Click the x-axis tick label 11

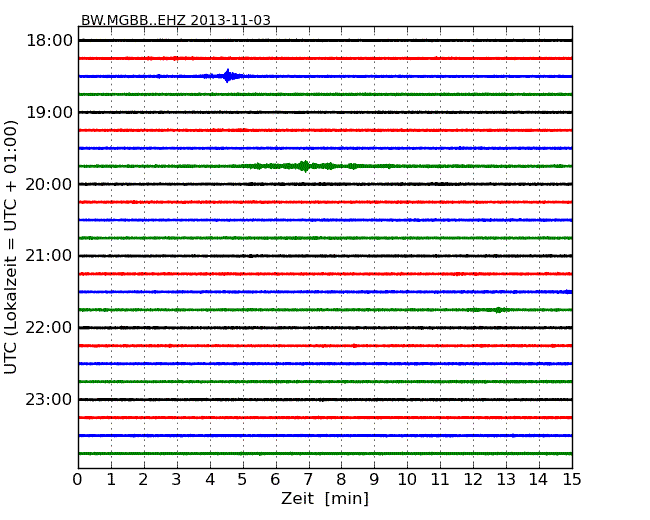tap(440, 480)
